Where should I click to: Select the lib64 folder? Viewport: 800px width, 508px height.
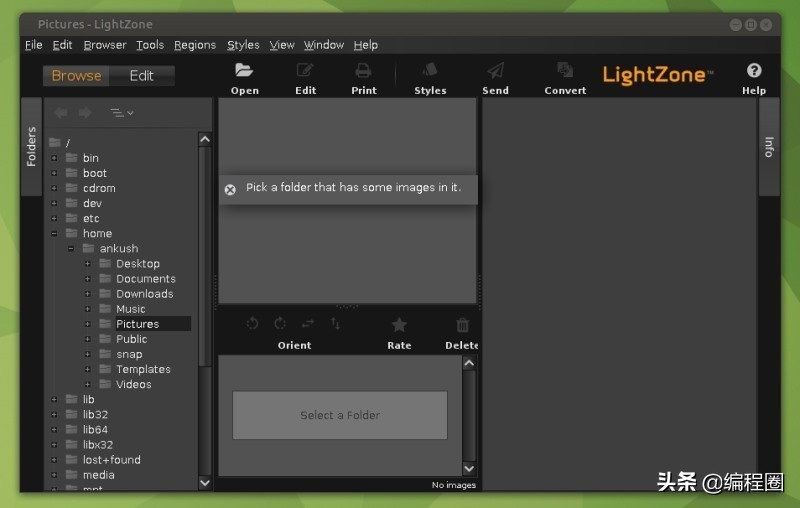pos(95,430)
